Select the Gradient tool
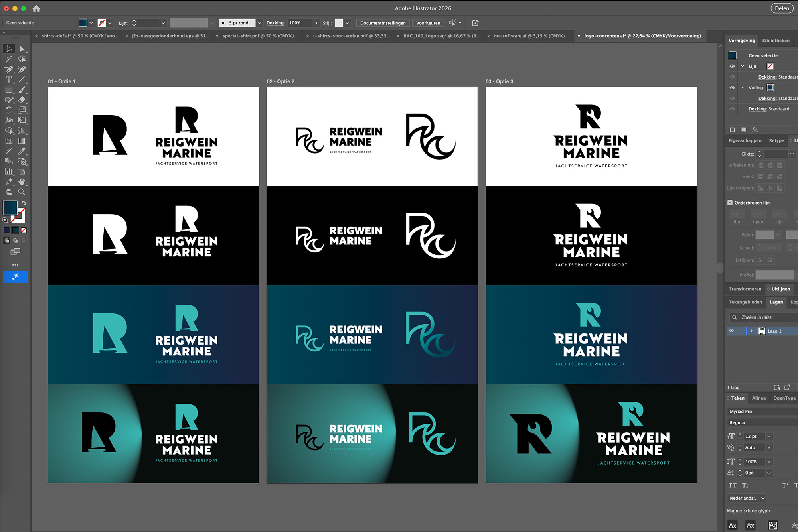 pyautogui.click(x=22, y=141)
